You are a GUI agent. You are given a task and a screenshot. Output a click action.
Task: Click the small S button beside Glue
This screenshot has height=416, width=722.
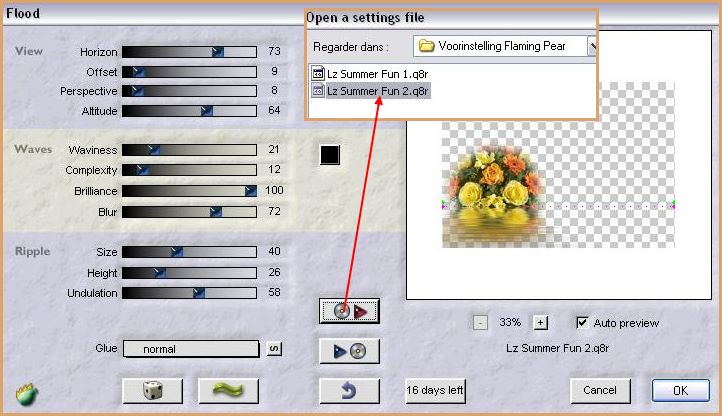click(x=273, y=348)
